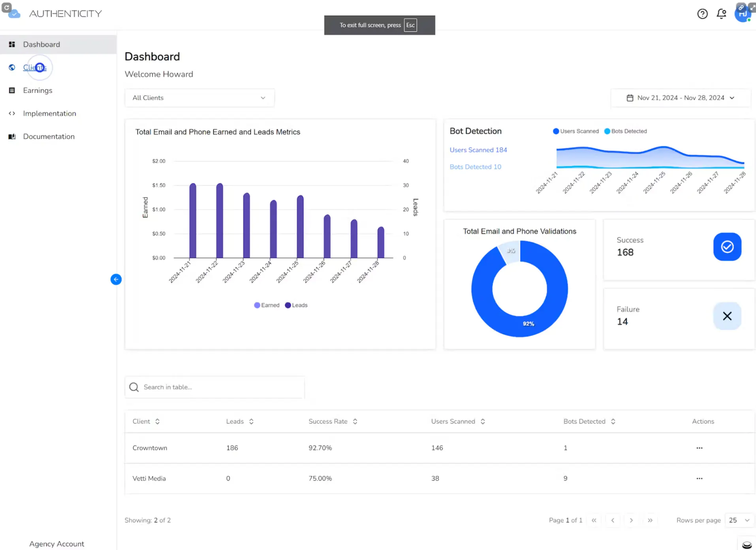Click the Bots Detected 10 label
The height and width of the screenshot is (550, 756).
(x=475, y=167)
